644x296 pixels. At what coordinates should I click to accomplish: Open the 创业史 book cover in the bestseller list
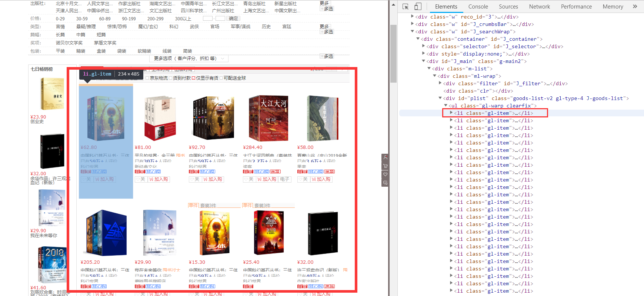coord(52,94)
